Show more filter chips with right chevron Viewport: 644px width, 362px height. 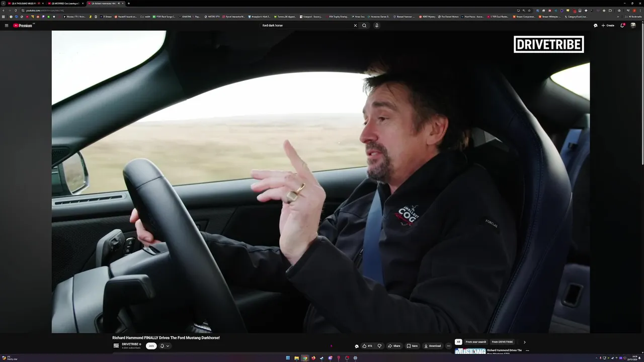point(524,342)
